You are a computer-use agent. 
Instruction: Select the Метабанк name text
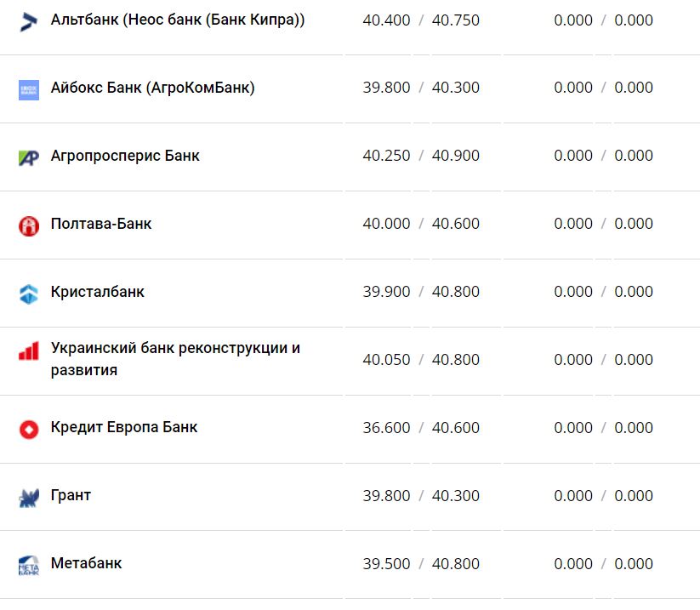tap(86, 563)
